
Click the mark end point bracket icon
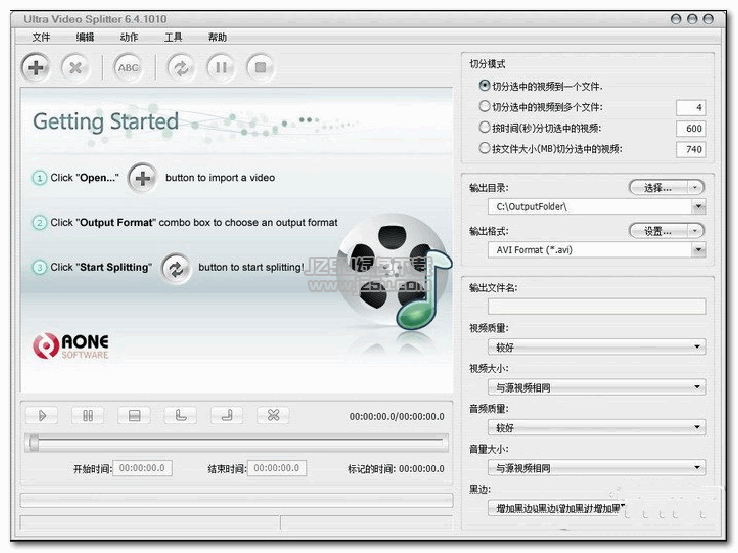pos(226,415)
